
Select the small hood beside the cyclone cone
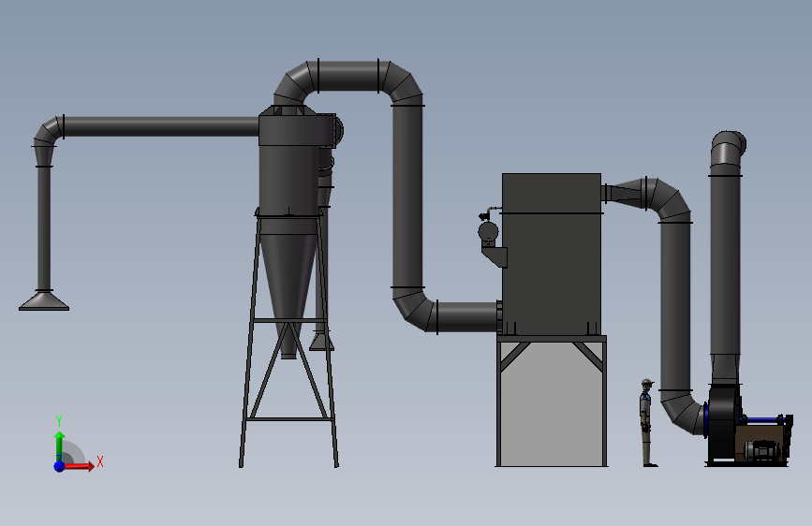click(321, 342)
